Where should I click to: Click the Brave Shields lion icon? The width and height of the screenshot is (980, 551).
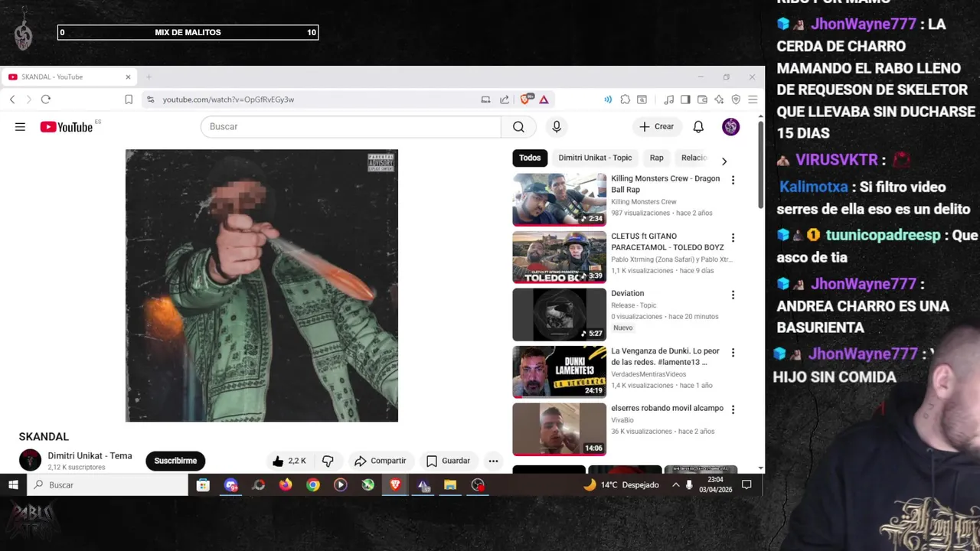pos(526,99)
